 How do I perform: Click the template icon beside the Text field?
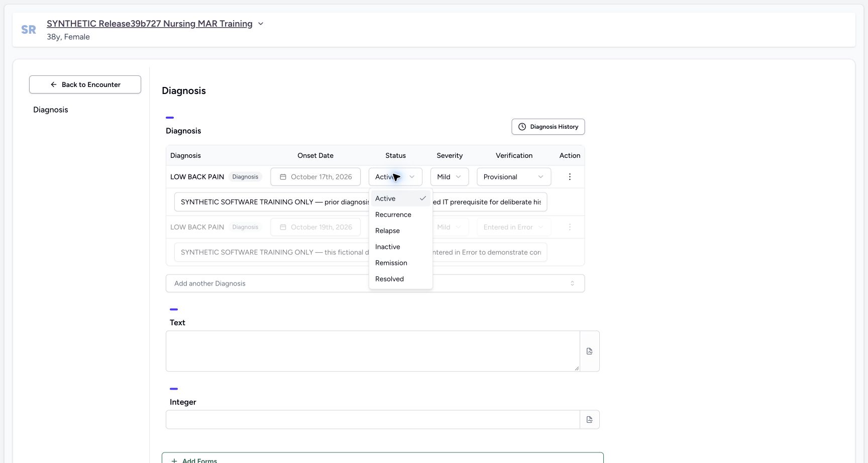point(590,351)
